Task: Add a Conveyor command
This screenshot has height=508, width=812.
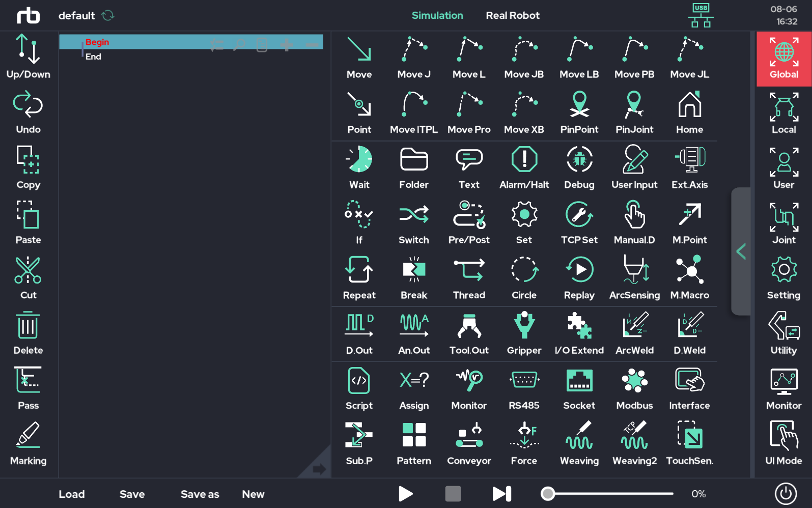Action: click(x=469, y=443)
